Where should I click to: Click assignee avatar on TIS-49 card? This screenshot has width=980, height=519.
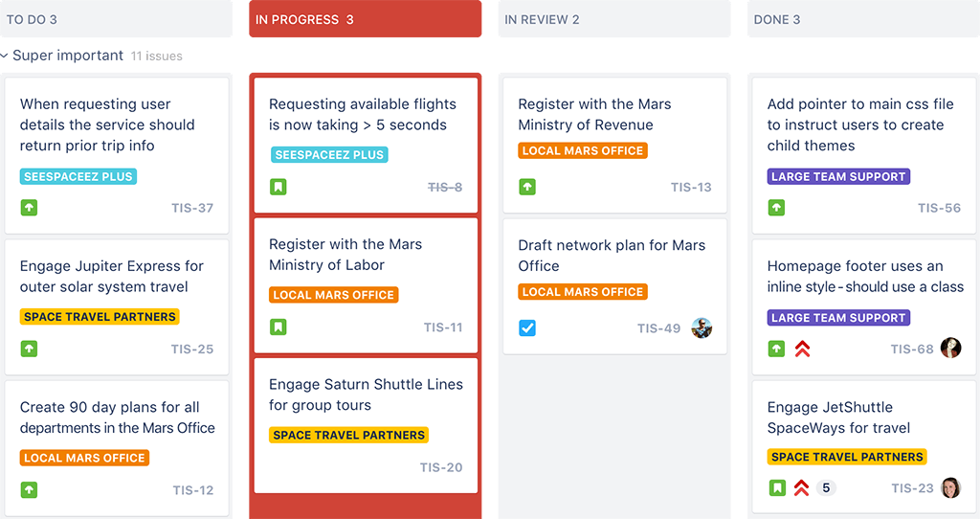point(702,327)
